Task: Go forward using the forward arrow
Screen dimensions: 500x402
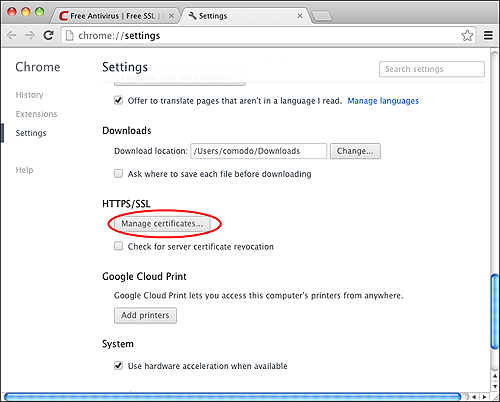Action: pos(30,35)
